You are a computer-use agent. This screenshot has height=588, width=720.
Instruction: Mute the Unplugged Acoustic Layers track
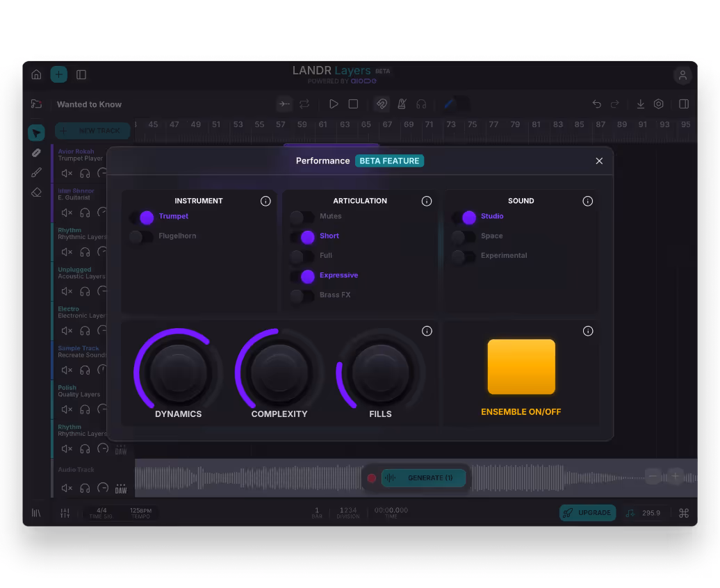coord(67,291)
